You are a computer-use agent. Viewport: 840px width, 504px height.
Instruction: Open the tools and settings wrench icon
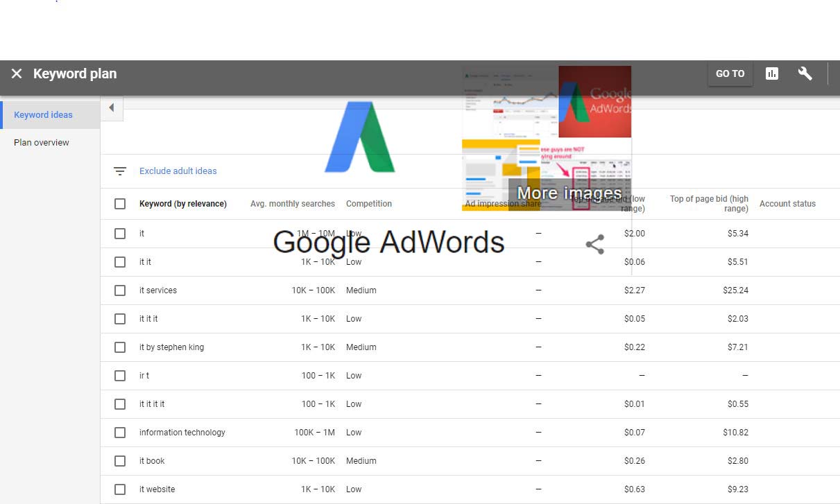(805, 73)
